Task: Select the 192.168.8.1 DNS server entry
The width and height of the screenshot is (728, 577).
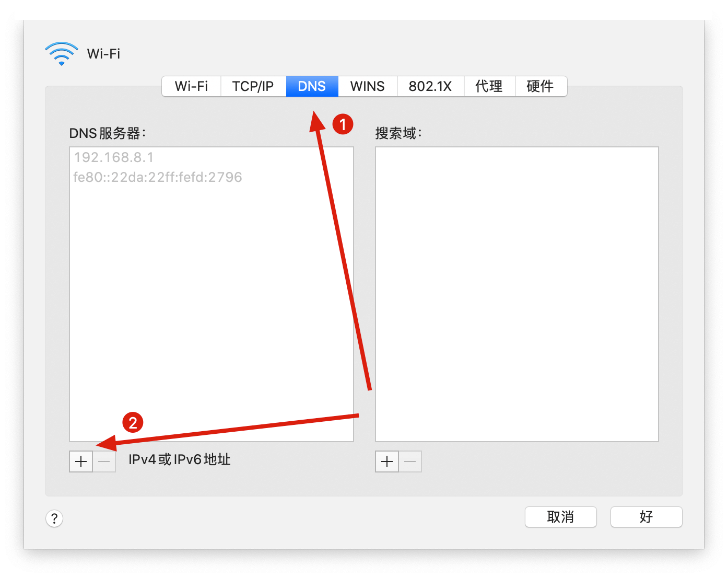Action: [x=114, y=157]
